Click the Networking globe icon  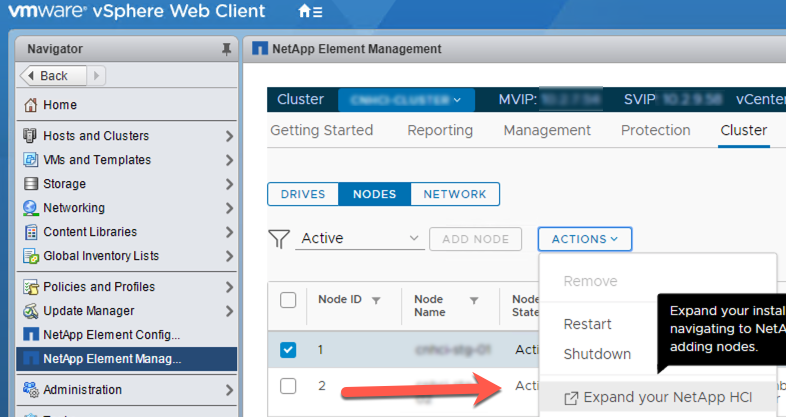pyautogui.click(x=31, y=208)
